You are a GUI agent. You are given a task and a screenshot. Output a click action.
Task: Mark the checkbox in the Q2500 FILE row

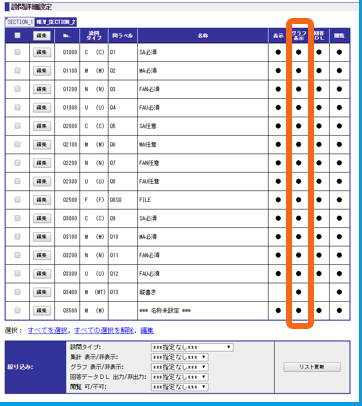tap(17, 200)
